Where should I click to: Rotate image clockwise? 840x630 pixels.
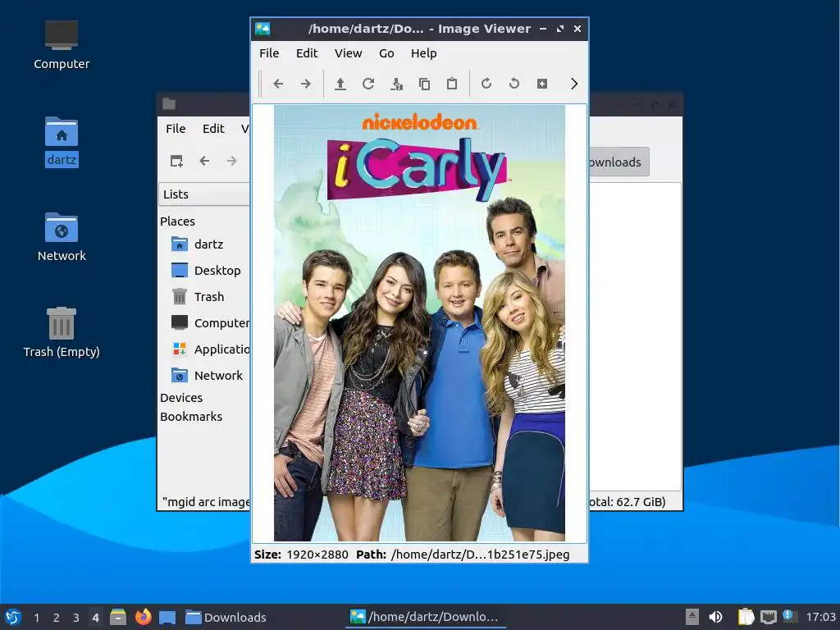pos(486,84)
